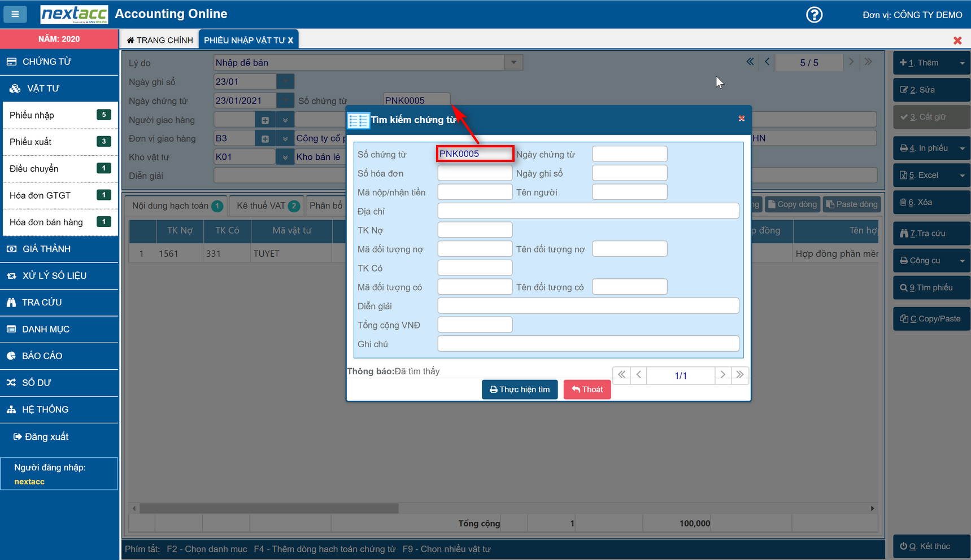Open the Công cụ dropdown arrow
The image size is (971, 560).
pyautogui.click(x=962, y=261)
